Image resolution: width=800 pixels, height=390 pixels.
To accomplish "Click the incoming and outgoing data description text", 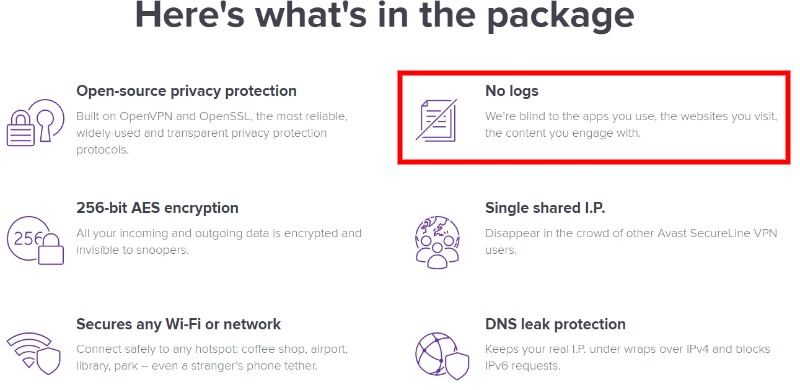I will 219,241.
